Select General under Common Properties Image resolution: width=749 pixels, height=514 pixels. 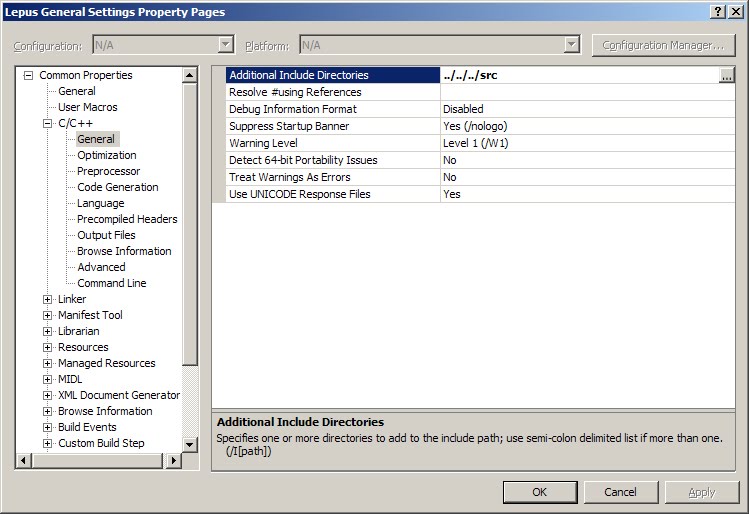tap(76, 91)
